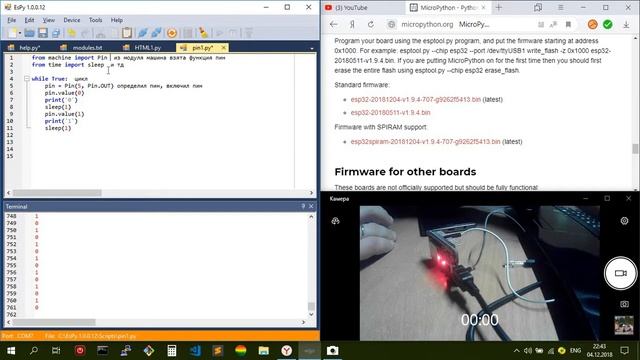
Task: Click the blue Disconnect plug icon
Action: point(156,33)
